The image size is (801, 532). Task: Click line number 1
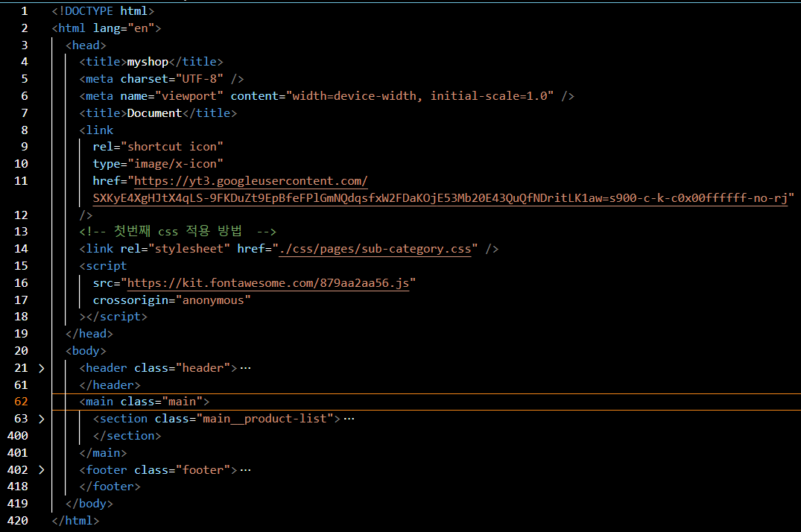point(24,11)
